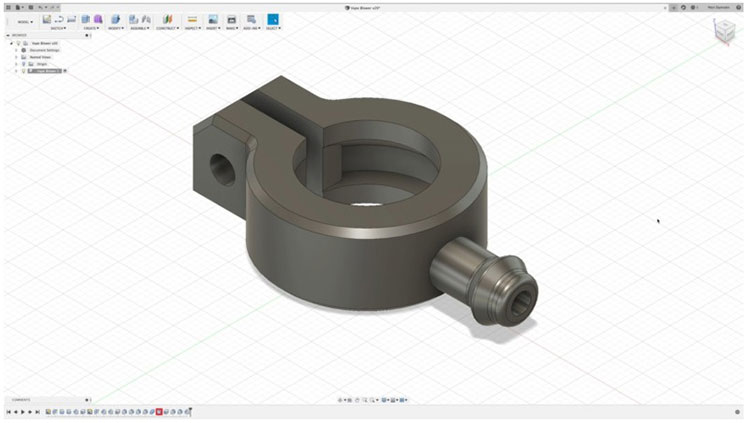Close the current design tab with x
This screenshot has width=750, height=423.
665,8
